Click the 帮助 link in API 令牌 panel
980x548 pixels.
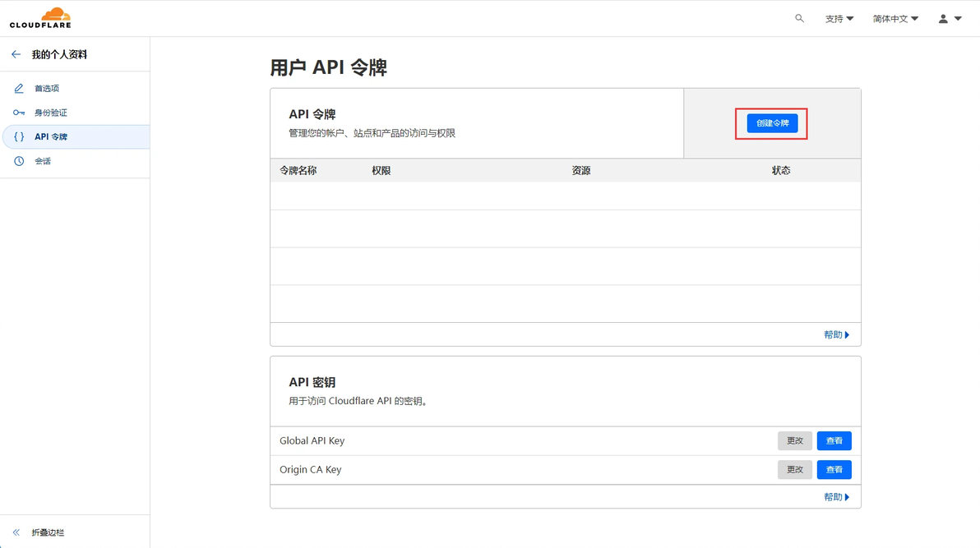click(x=836, y=335)
